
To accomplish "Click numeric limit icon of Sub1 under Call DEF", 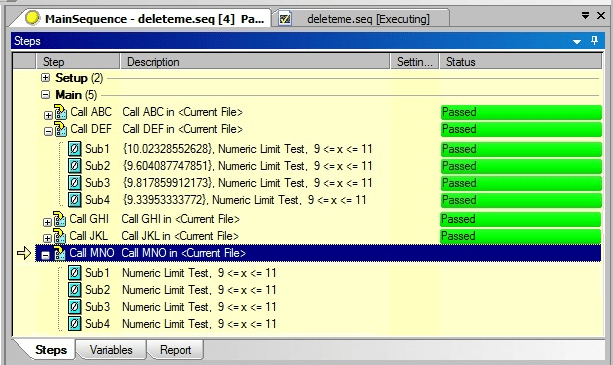I will (x=75, y=149).
